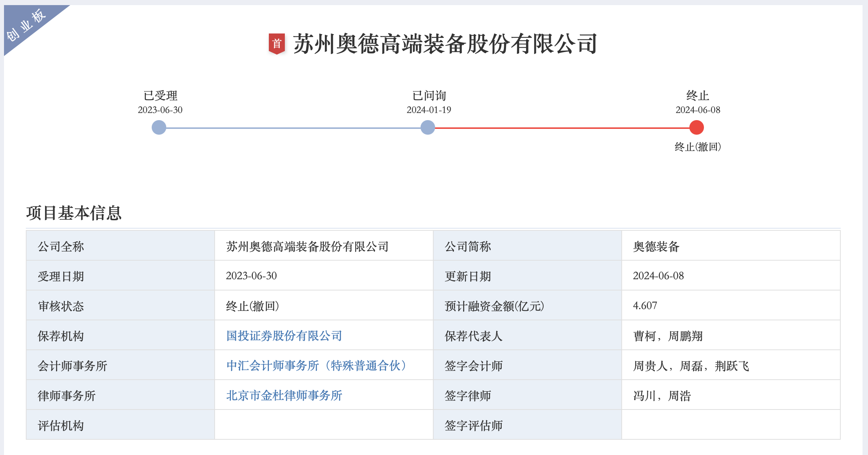
Task: Click the 公司简称 label cell
Action: pos(527,246)
